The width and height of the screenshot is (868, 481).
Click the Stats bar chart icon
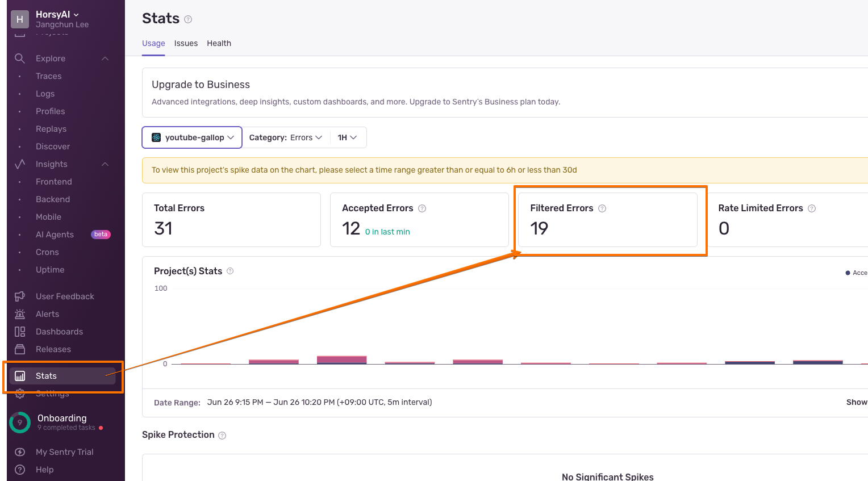(x=20, y=376)
